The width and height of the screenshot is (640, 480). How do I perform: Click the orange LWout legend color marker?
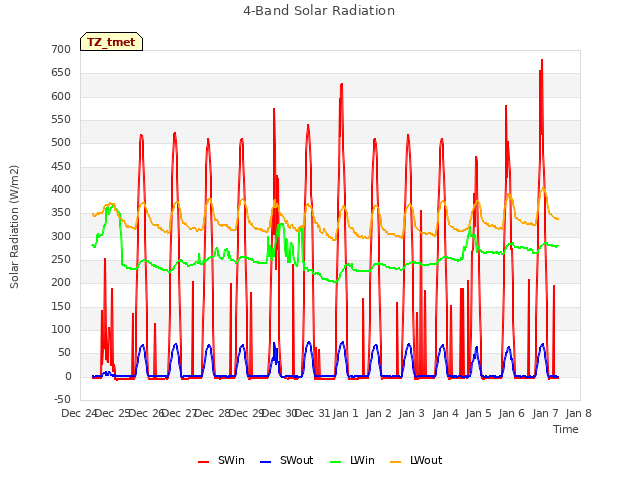click(x=396, y=462)
